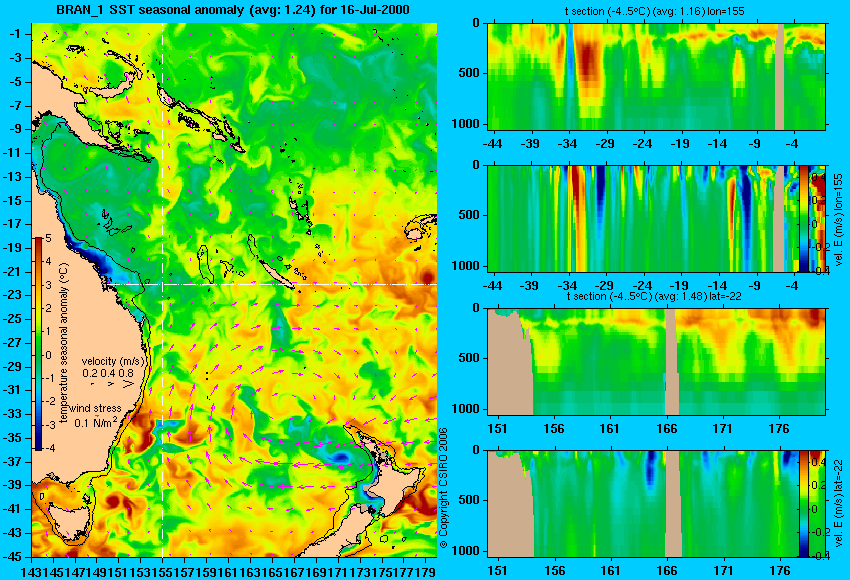Click the '0.2 0.4 0.8' velocity scale values
The height and width of the screenshot is (580, 850).
pos(108,373)
